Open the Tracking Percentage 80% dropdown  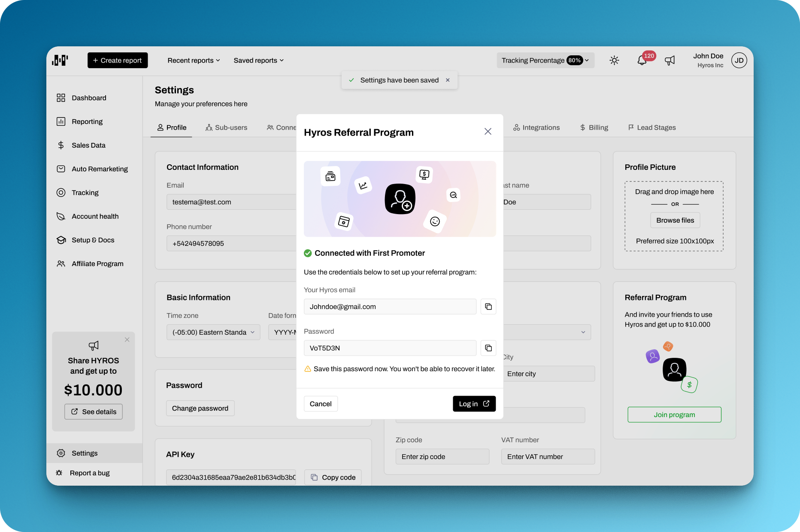pyautogui.click(x=545, y=60)
